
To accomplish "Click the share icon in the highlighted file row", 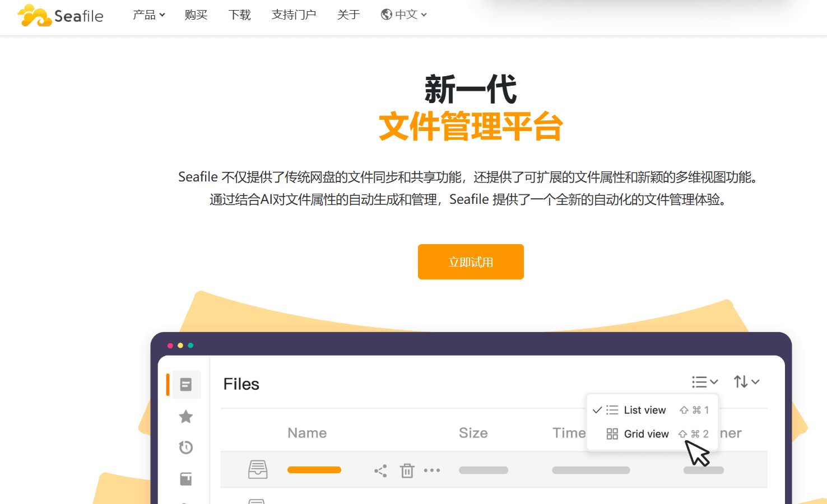I will 381,471.
